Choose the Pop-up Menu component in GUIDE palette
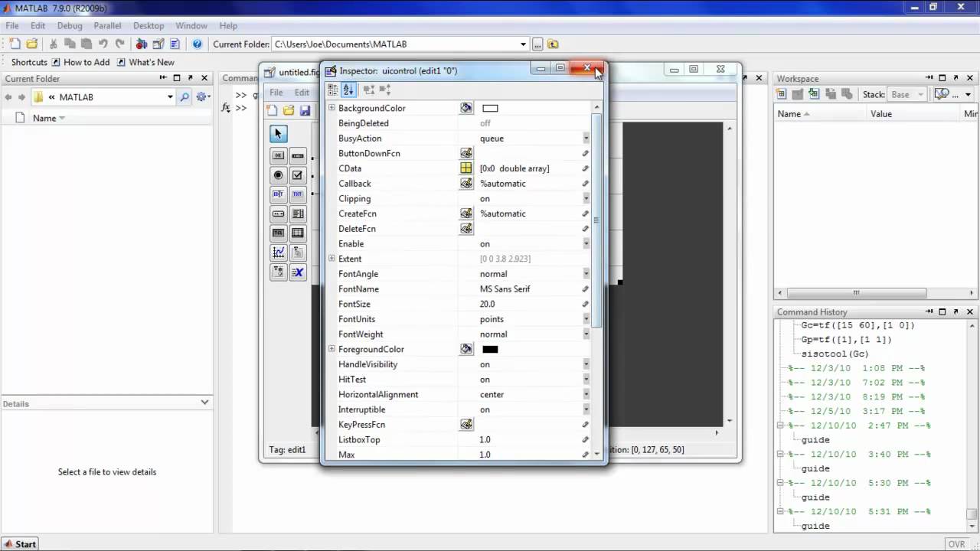The width and height of the screenshot is (980, 551). point(278,214)
